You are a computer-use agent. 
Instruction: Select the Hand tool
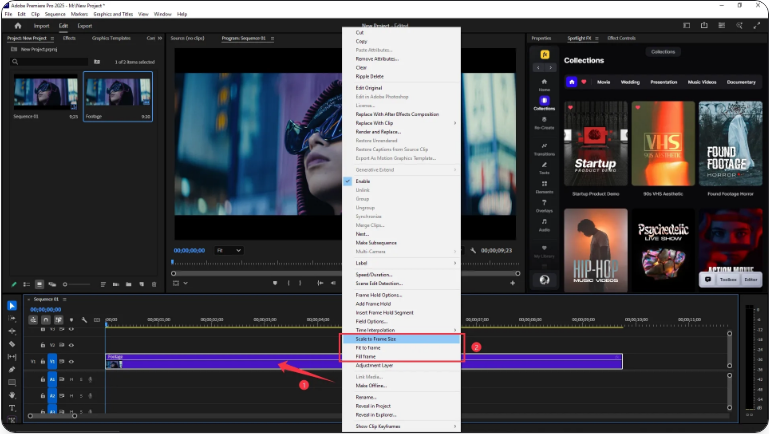(x=12, y=395)
